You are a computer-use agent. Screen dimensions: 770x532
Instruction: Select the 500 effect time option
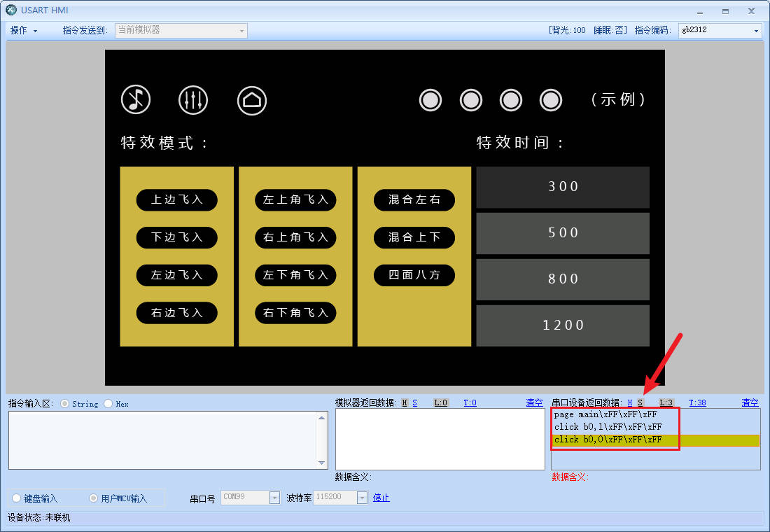(563, 233)
